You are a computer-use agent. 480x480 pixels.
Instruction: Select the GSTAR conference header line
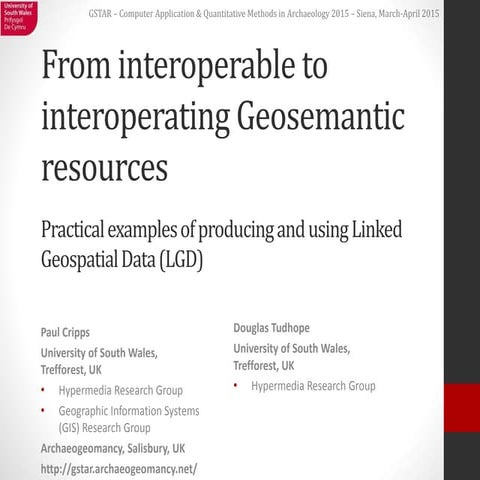pyautogui.click(x=264, y=14)
